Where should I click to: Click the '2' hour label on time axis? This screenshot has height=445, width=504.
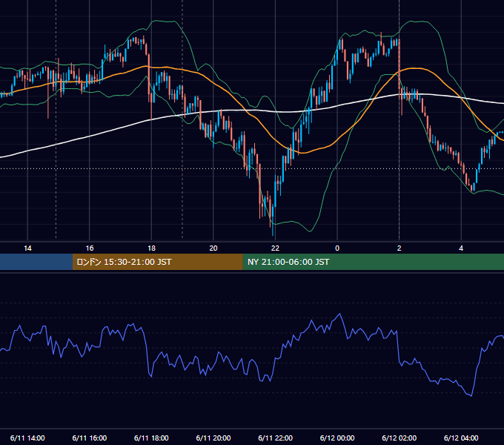click(x=399, y=248)
